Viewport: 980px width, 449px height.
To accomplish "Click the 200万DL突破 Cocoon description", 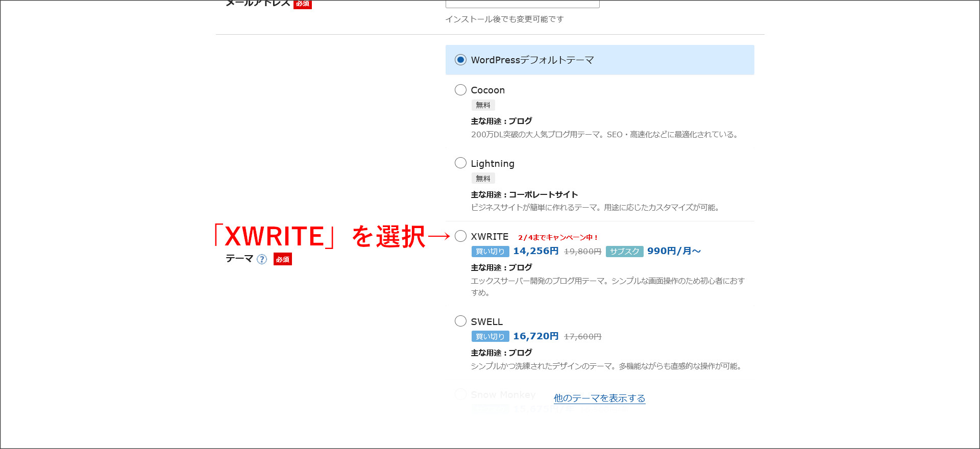I will 605,134.
